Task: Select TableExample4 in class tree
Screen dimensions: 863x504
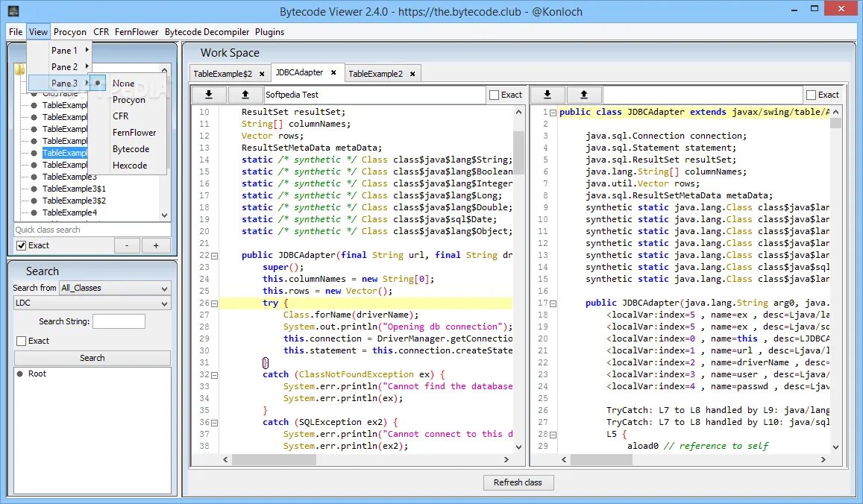Action: (70, 212)
